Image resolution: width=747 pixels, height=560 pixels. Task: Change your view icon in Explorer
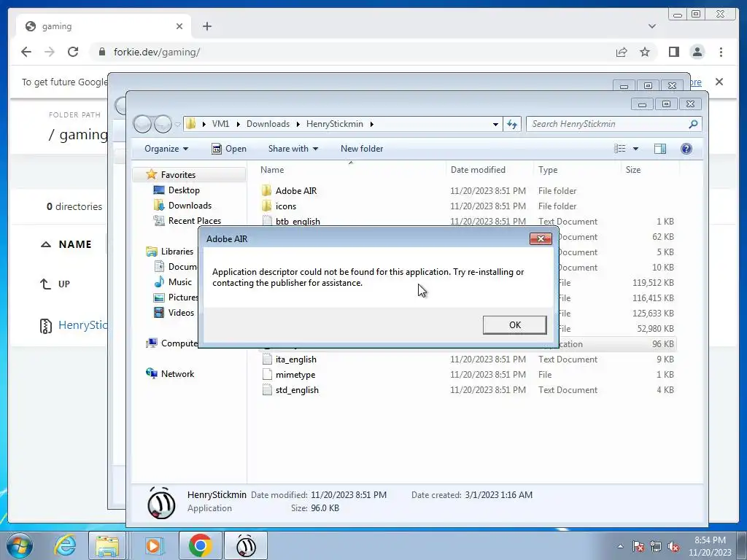(620, 149)
